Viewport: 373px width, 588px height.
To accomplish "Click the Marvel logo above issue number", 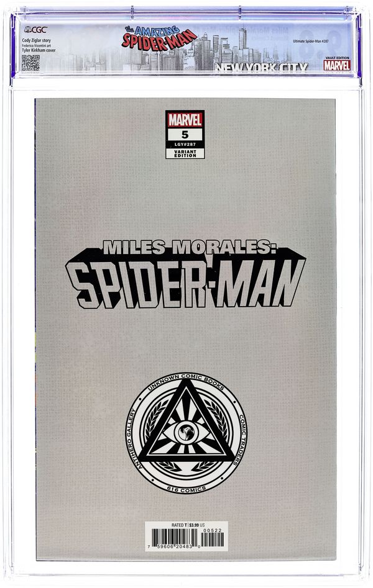I will pos(185,120).
